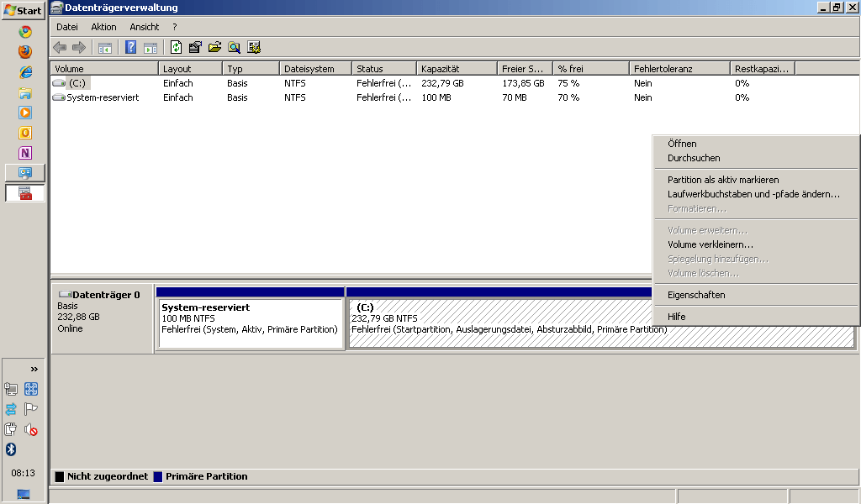
Task: Open the Ansicht menu
Action: pyautogui.click(x=144, y=27)
